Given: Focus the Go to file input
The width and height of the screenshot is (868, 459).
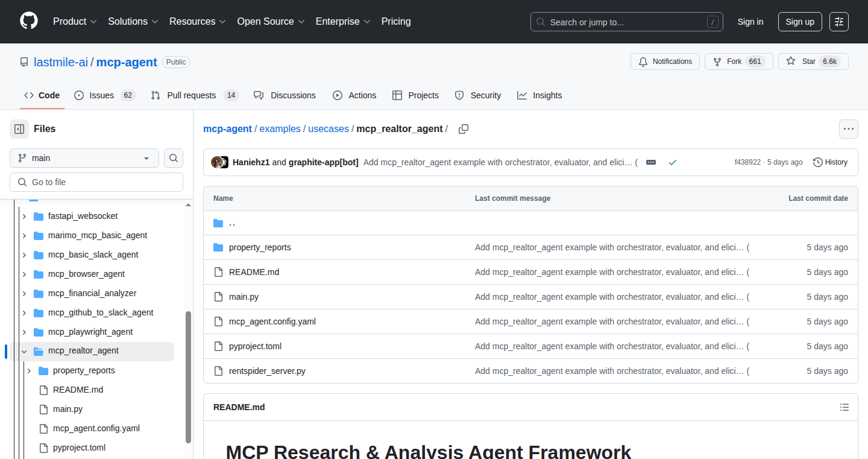Looking at the screenshot, I should pyautogui.click(x=96, y=182).
